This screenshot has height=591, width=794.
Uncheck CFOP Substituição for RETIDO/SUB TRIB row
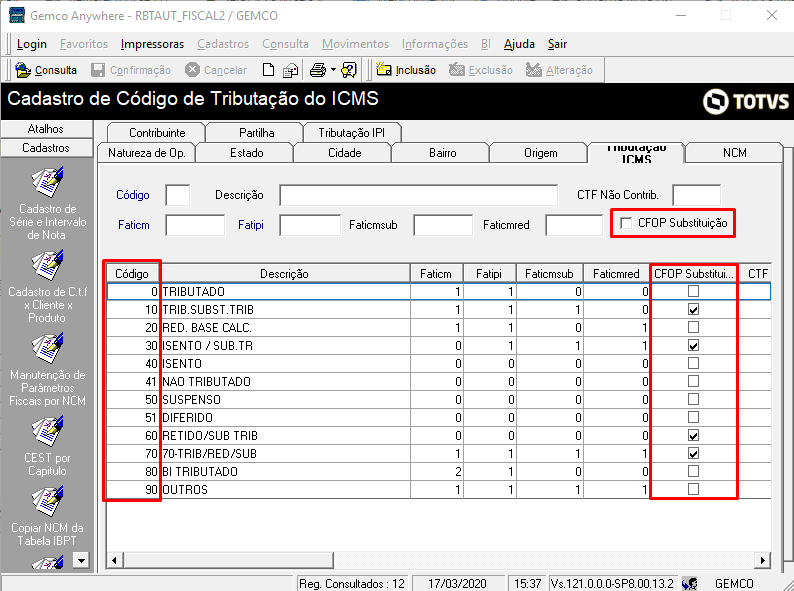pyautogui.click(x=693, y=435)
